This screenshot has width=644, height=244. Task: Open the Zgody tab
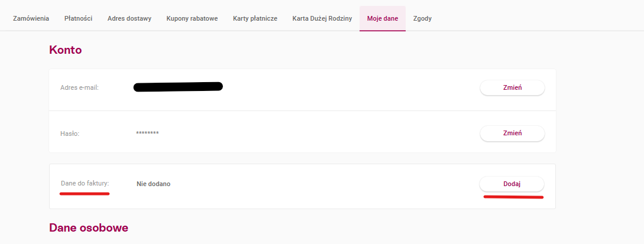point(423,18)
